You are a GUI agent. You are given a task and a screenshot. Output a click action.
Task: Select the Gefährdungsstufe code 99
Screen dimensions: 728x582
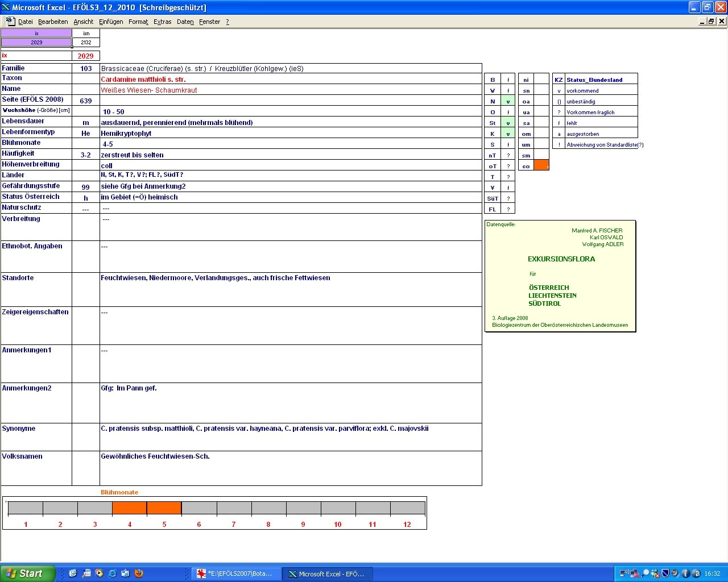click(86, 186)
